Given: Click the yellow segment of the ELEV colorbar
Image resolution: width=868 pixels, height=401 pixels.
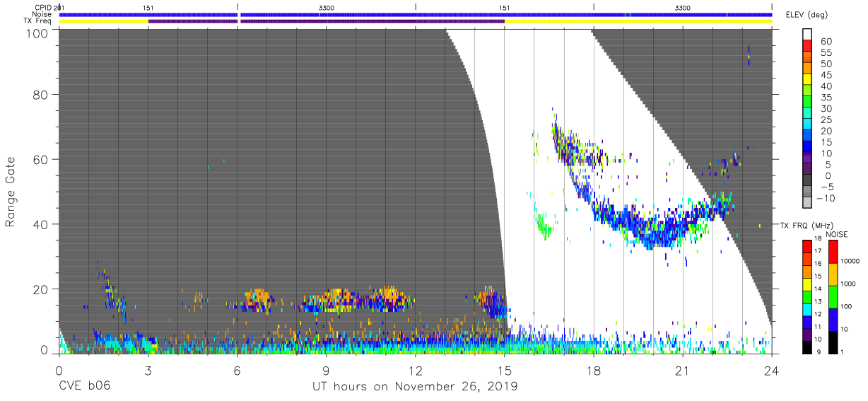Looking at the screenshot, I should click(809, 81).
